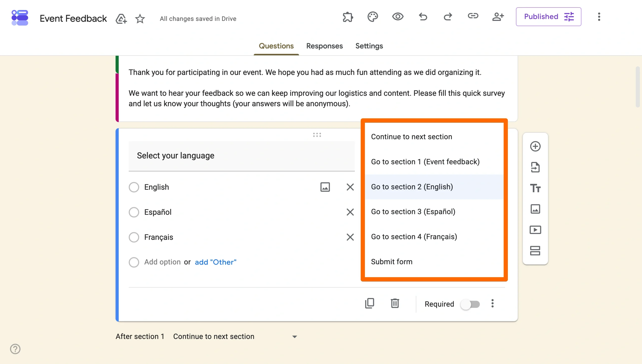
Task: Click All changes saved in Drive status
Action: (x=198, y=19)
